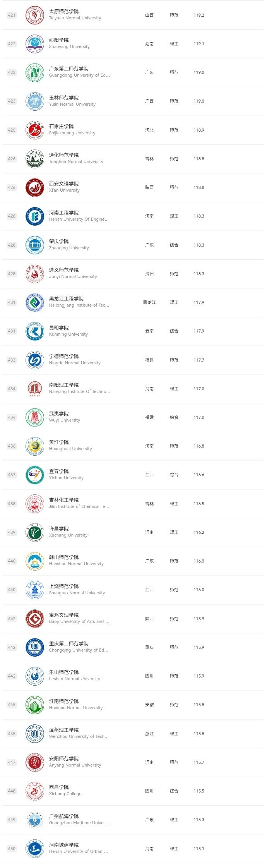Open the 温州理工学院 university link
This screenshot has height=868, width=267.
[64, 730]
